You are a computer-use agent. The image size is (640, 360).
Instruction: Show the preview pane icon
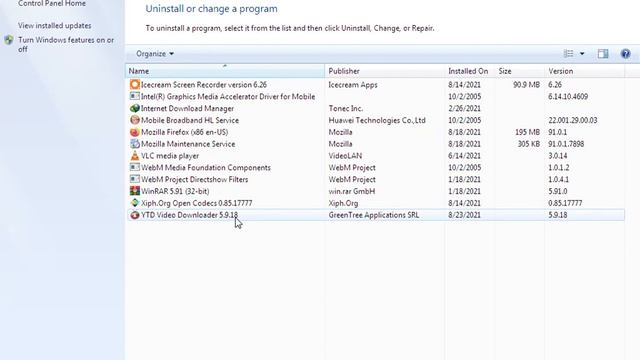click(603, 53)
